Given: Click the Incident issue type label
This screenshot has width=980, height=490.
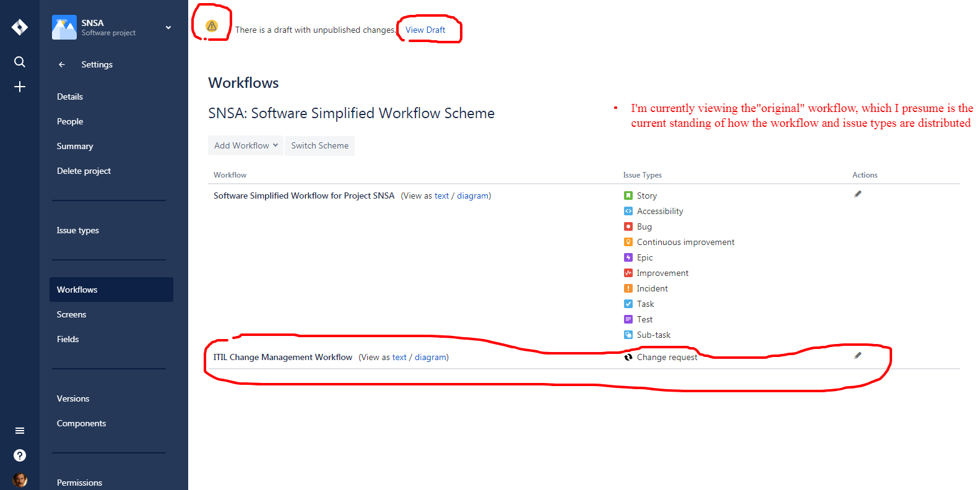Looking at the screenshot, I should (653, 288).
